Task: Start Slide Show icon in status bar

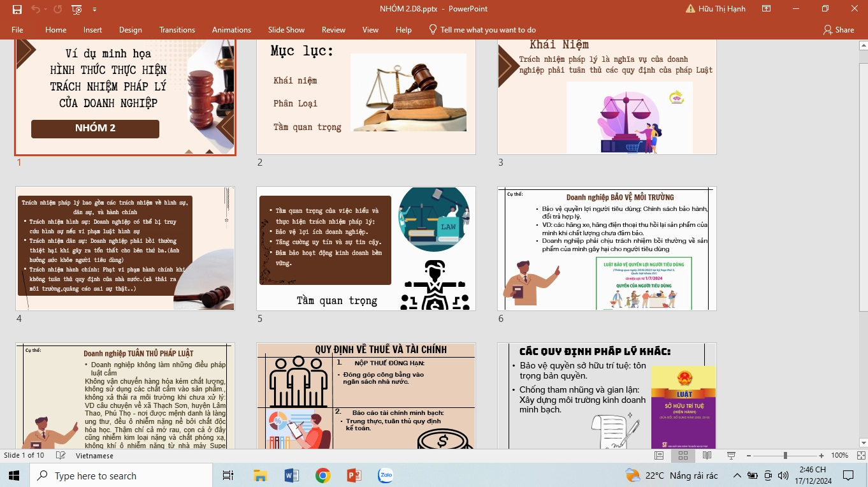Action: tap(731, 456)
